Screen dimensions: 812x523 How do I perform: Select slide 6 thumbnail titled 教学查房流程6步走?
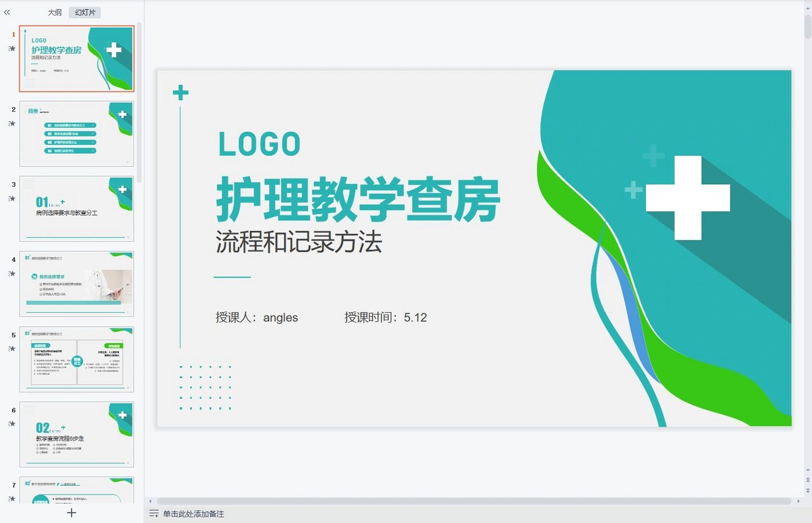[77, 434]
